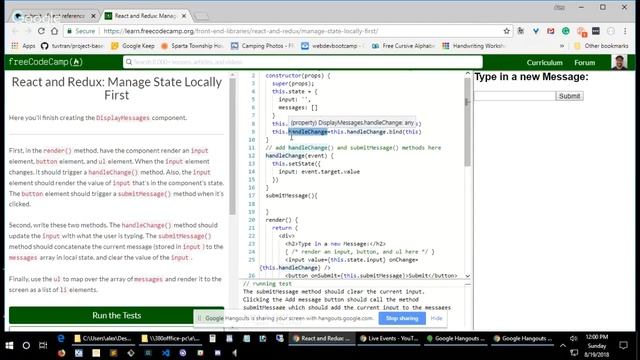Open the Chrome three-dot menu
The height and width of the screenshot is (360, 640).
click(625, 31)
